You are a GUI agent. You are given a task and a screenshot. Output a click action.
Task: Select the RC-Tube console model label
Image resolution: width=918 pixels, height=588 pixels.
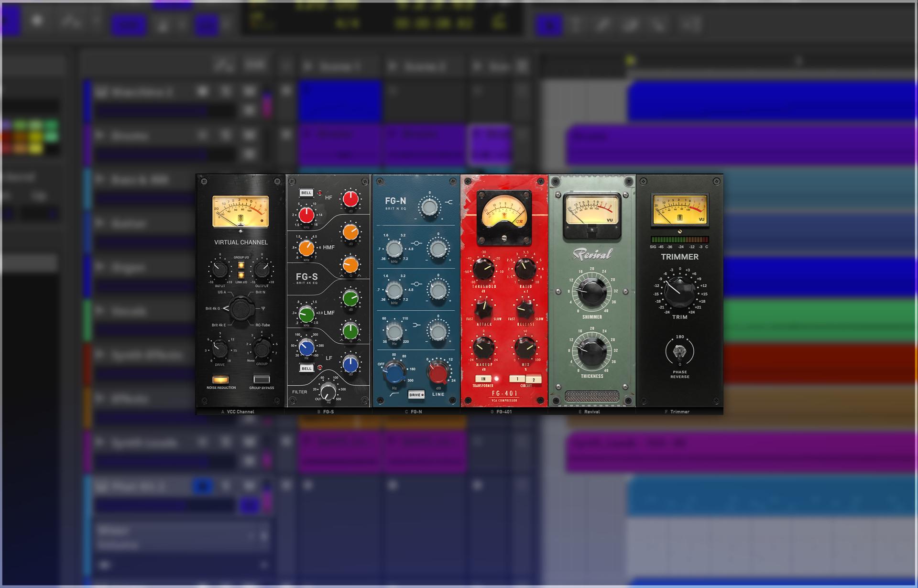(x=262, y=325)
